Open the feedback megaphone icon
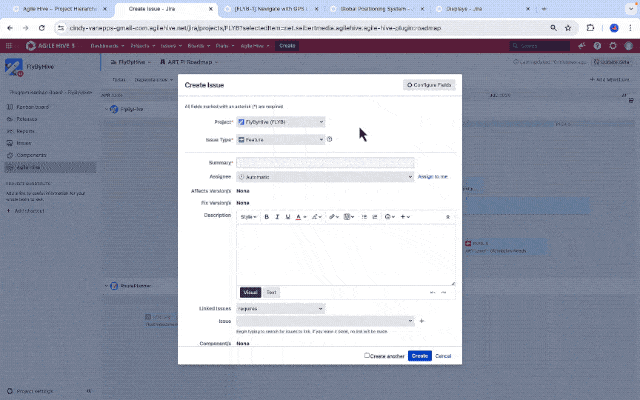640x400 pixels. tap(582, 46)
